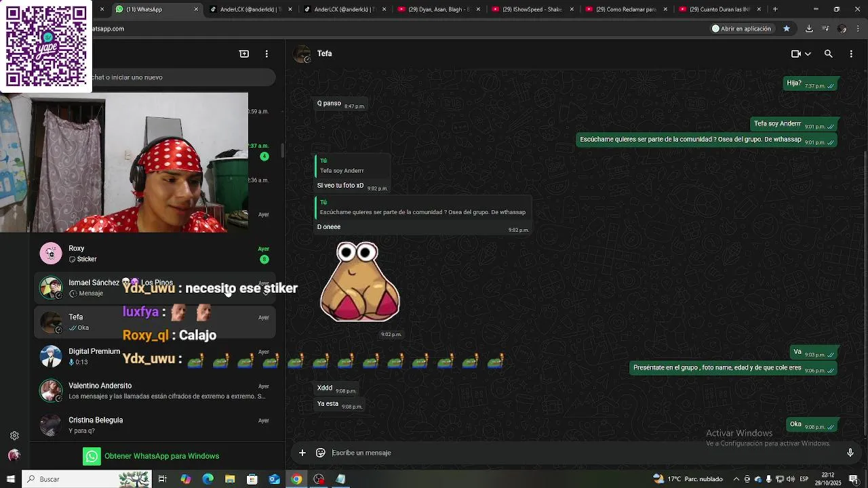Viewport: 868px width, 488px height.
Task: Open Chrome profile avatar
Action: coord(842,28)
